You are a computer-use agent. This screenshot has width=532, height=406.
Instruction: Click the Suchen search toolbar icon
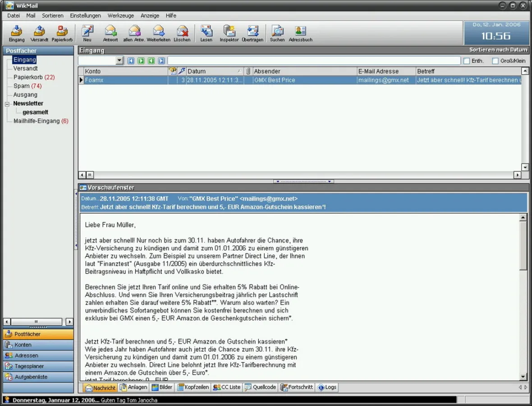click(x=277, y=32)
